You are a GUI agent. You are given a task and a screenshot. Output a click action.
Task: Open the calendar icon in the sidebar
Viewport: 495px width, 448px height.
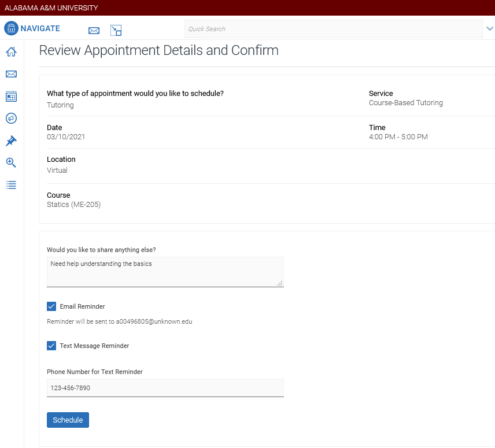pyautogui.click(x=11, y=97)
